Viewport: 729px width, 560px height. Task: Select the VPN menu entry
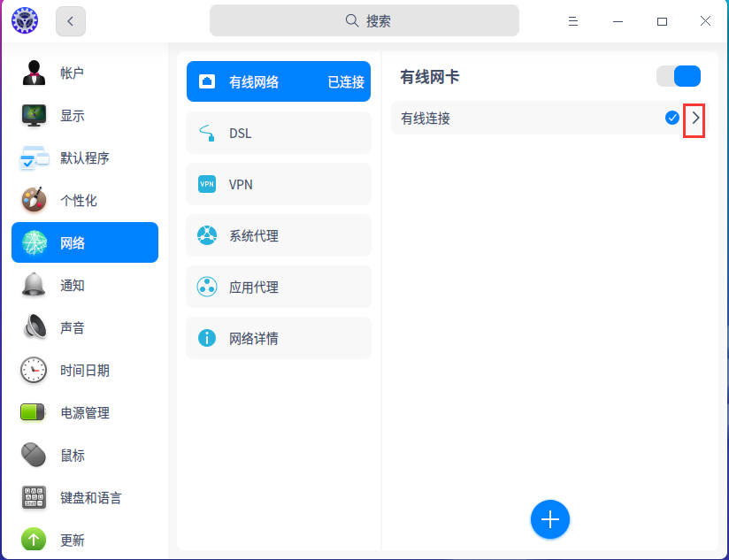point(279,184)
